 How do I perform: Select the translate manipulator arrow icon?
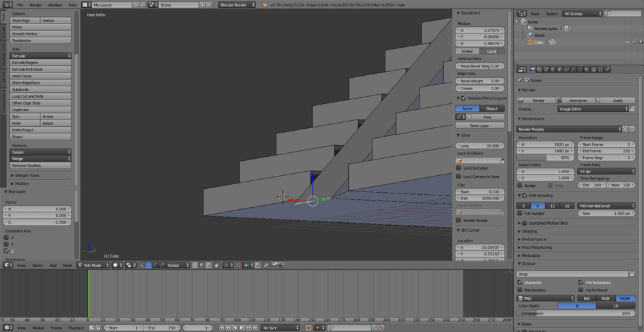pos(149,265)
